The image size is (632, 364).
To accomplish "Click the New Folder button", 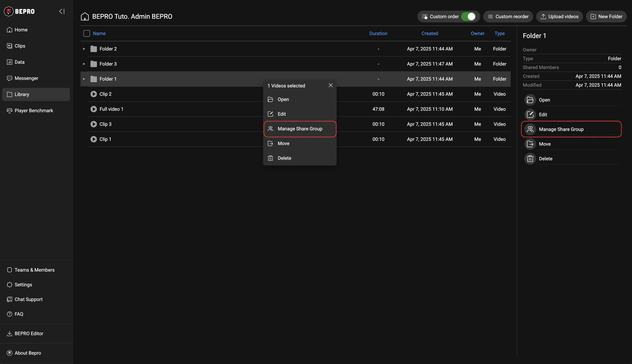I will tap(606, 17).
